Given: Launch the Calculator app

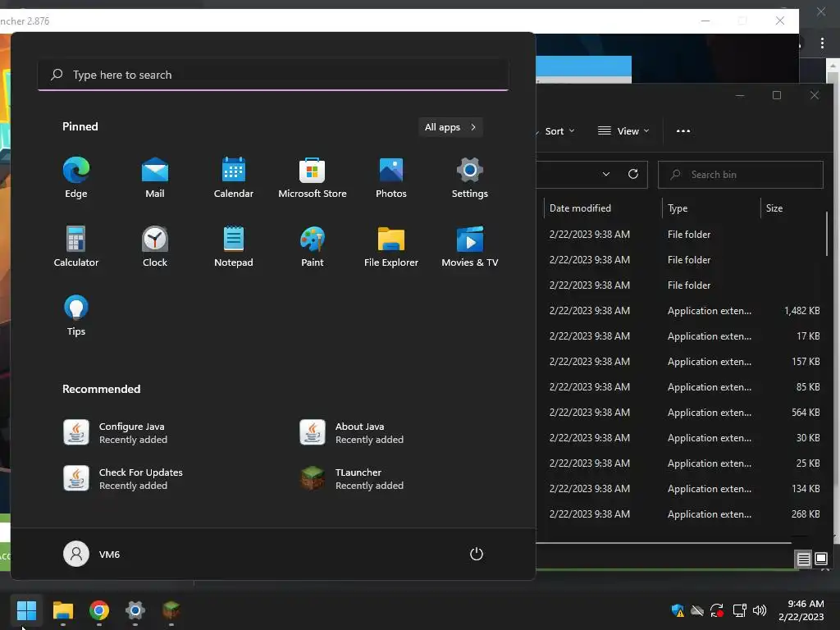Looking at the screenshot, I should click(x=76, y=246).
